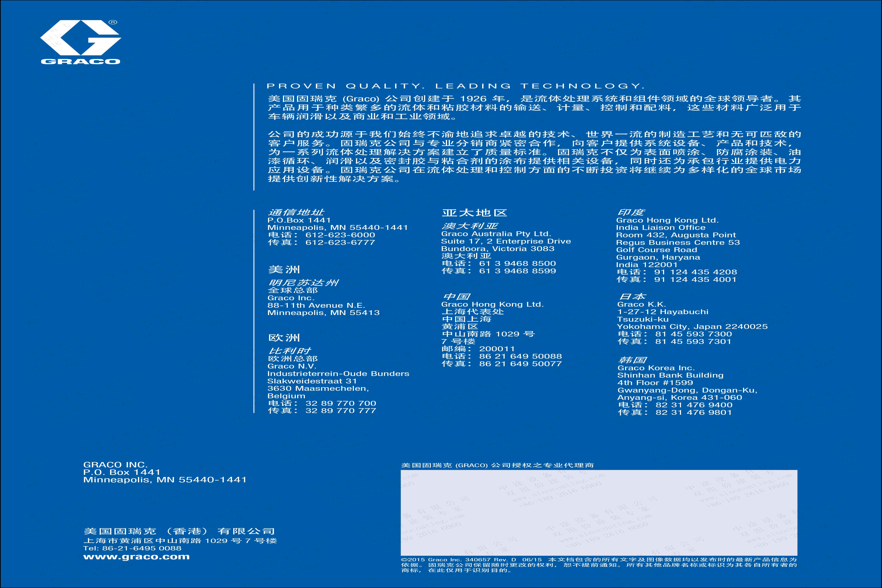The width and height of the screenshot is (882, 588).
Task: Click 'Industrieterrein-Oude Bunders' line
Action: click(x=338, y=374)
